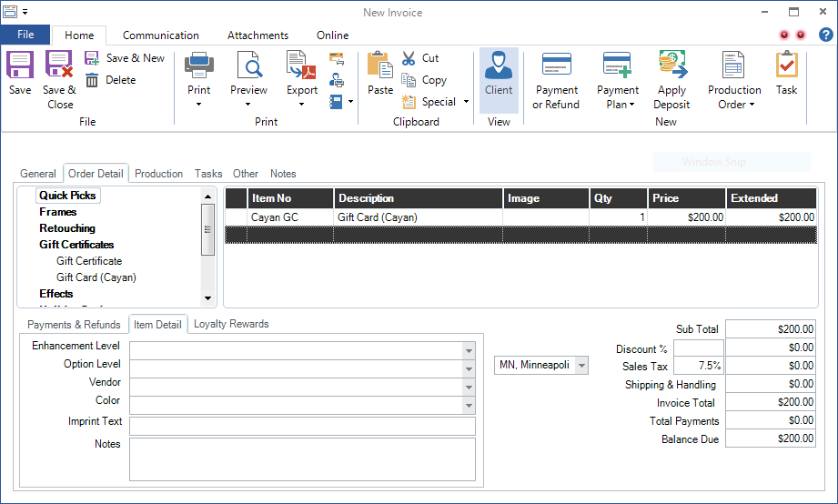
Task: Expand the Vendor dropdown
Action: pyautogui.click(x=469, y=388)
